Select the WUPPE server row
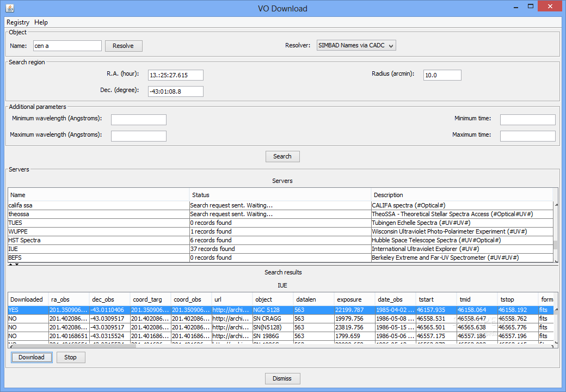Screen dimensions: 566x392 point(280,231)
